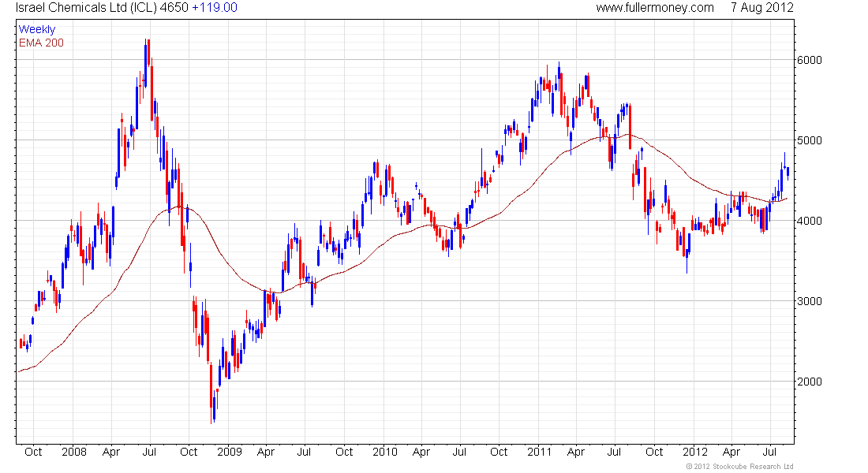The width and height of the screenshot is (868, 473).
Task: Click the www.fullermoney.com website link
Action: click(x=655, y=8)
